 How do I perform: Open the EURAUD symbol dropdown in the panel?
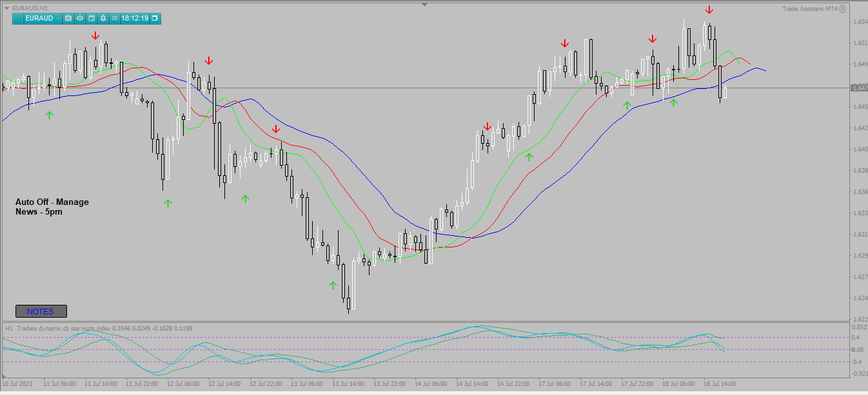click(x=43, y=18)
